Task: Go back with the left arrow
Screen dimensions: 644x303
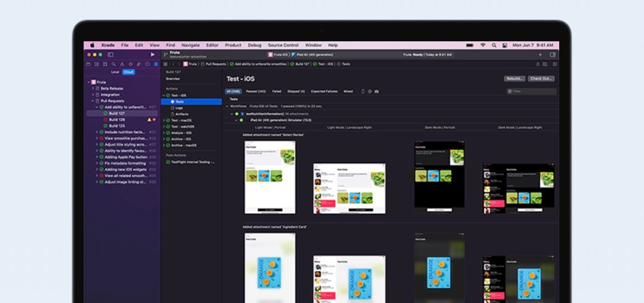Action: (173, 64)
